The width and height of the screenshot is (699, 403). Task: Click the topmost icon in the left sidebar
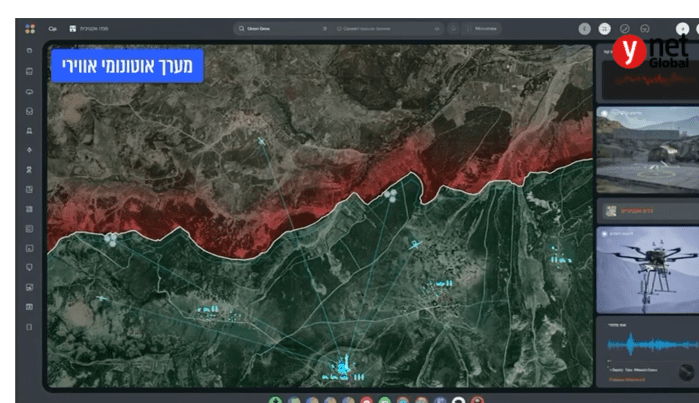tap(29, 50)
